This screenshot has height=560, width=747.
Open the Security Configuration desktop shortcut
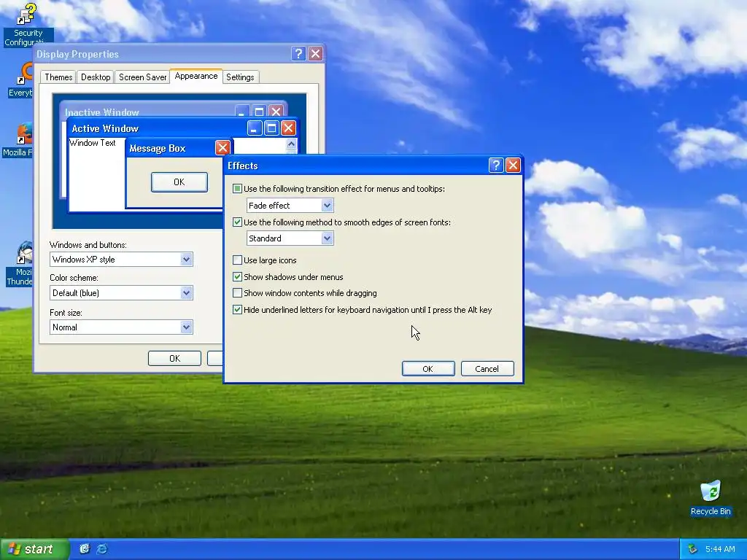tap(28, 25)
